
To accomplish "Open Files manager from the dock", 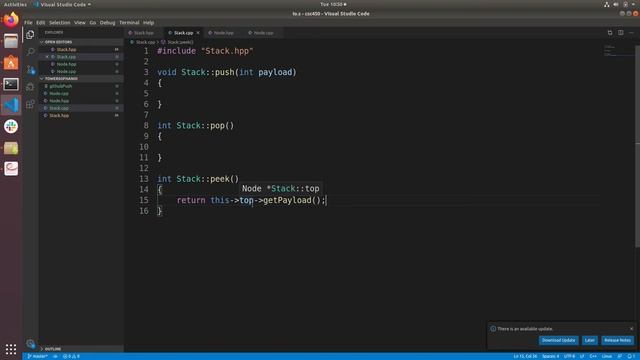I will (x=11, y=41).
